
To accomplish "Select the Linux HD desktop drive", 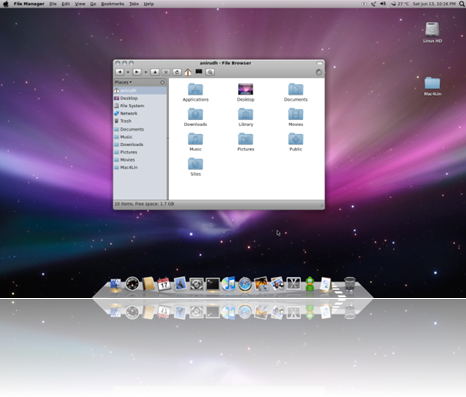I will click(x=432, y=32).
